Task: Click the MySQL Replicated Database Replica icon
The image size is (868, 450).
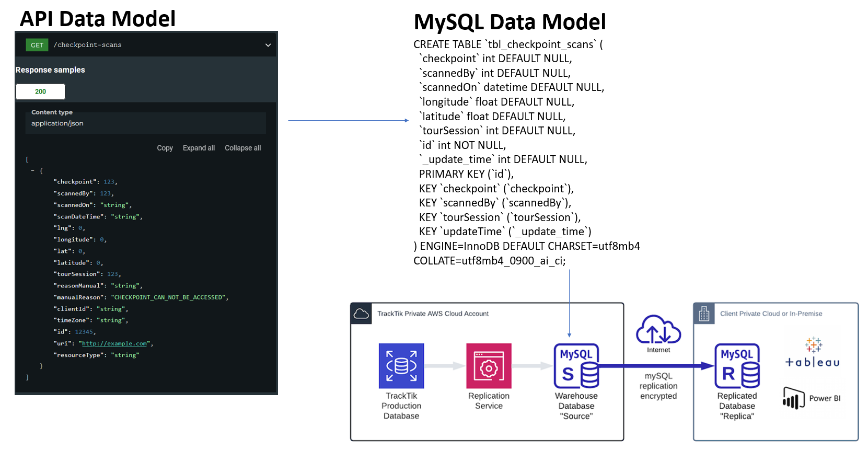Action: coord(737,366)
